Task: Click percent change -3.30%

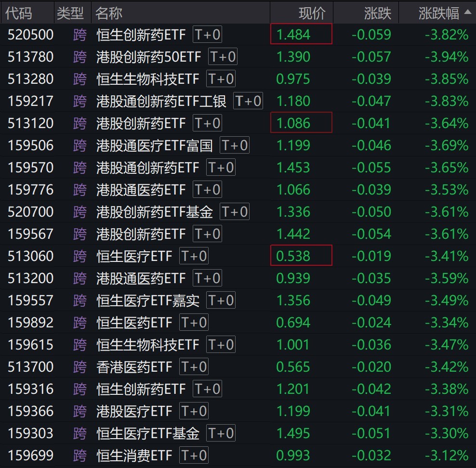Action: coord(447,433)
